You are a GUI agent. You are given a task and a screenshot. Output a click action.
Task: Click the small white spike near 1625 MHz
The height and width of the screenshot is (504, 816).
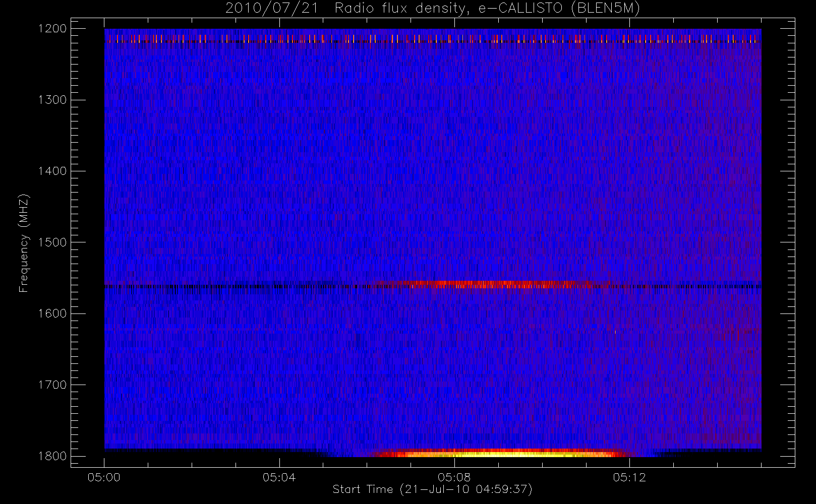click(x=615, y=332)
